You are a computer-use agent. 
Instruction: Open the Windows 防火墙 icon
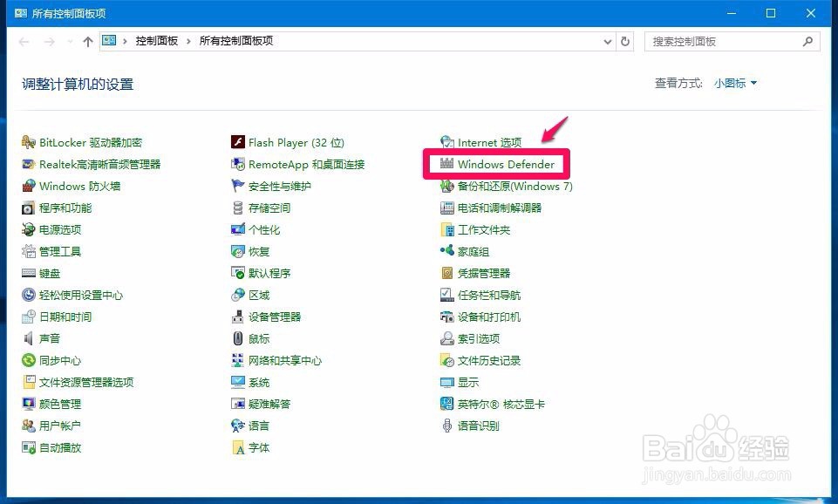[x=28, y=186]
